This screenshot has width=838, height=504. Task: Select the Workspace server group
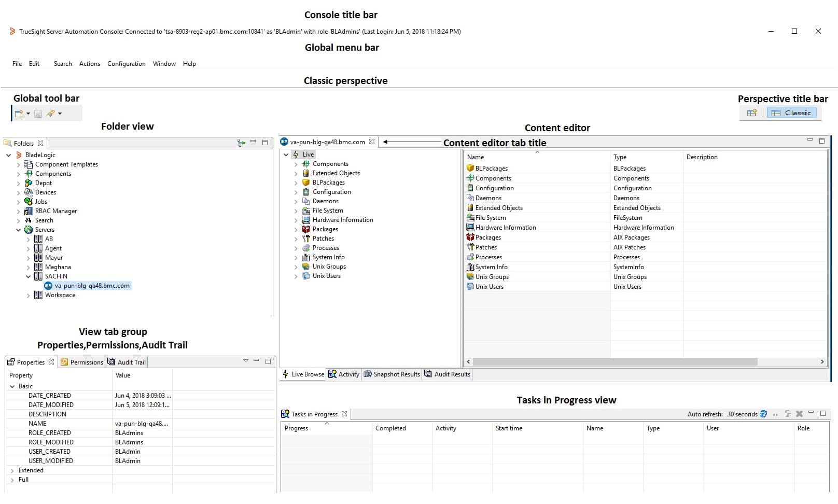[60, 295]
